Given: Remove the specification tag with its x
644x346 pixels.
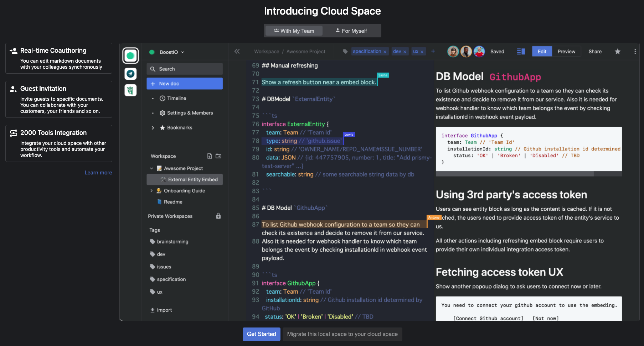Looking at the screenshot, I should pyautogui.click(x=385, y=52).
